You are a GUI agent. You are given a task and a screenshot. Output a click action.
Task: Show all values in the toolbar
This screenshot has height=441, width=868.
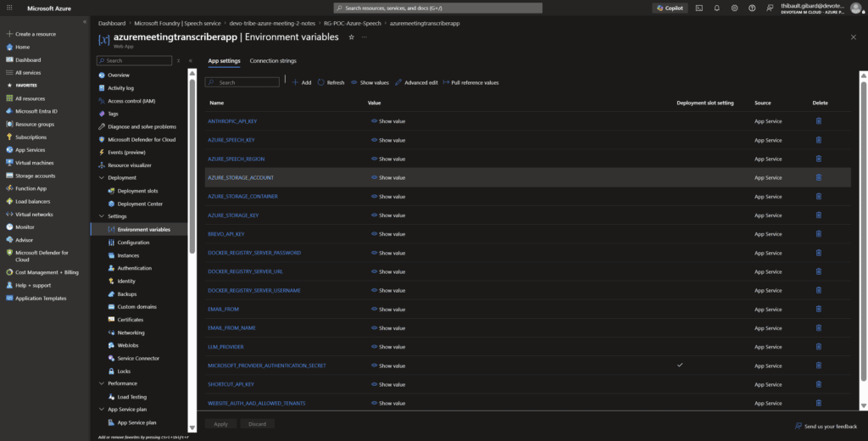(x=370, y=82)
